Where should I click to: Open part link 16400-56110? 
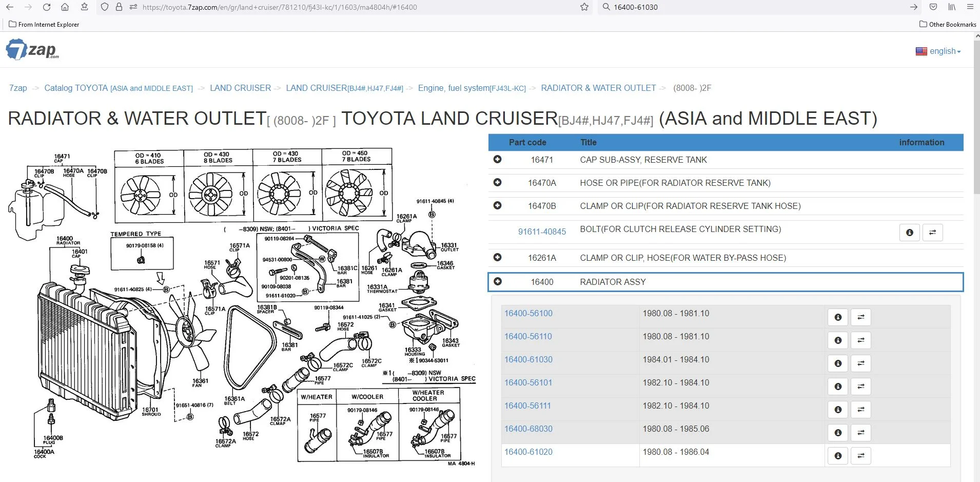point(528,337)
